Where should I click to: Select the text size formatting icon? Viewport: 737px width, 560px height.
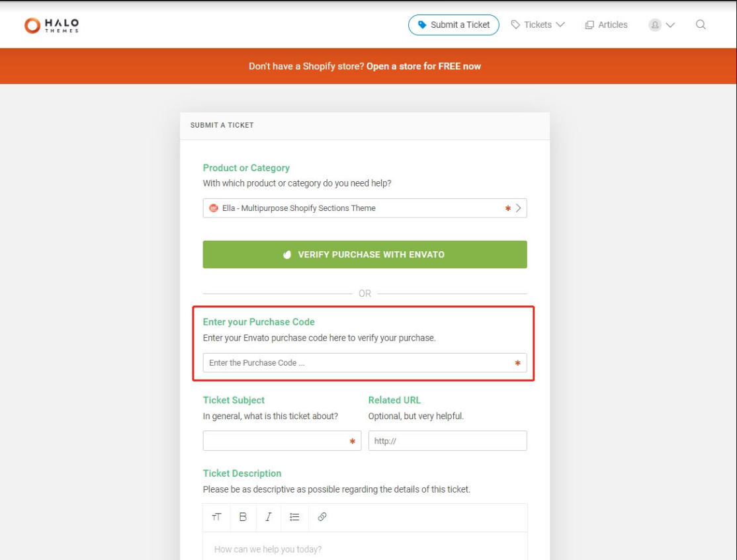tap(216, 517)
